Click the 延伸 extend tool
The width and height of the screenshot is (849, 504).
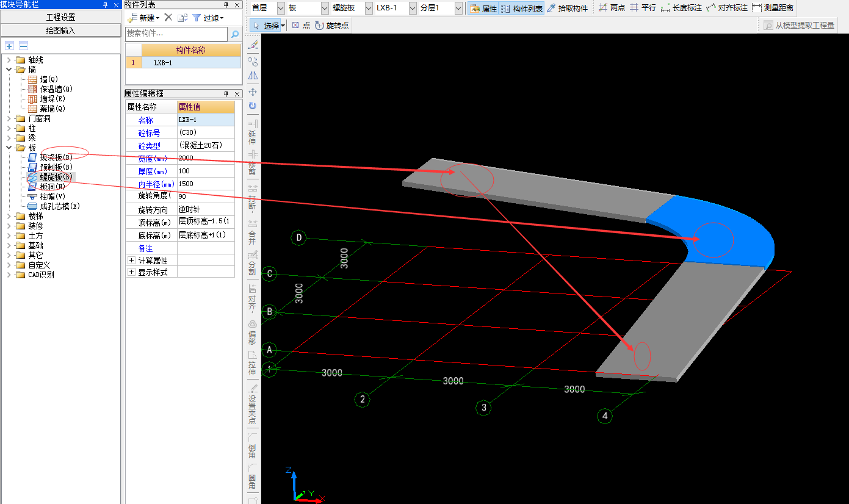[x=253, y=132]
